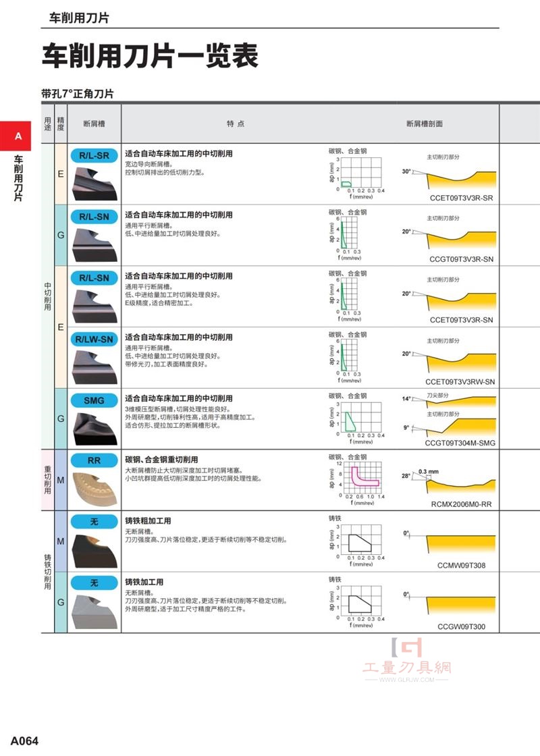Click the 'E' precision cell in the R/L-SR row

coord(61,173)
